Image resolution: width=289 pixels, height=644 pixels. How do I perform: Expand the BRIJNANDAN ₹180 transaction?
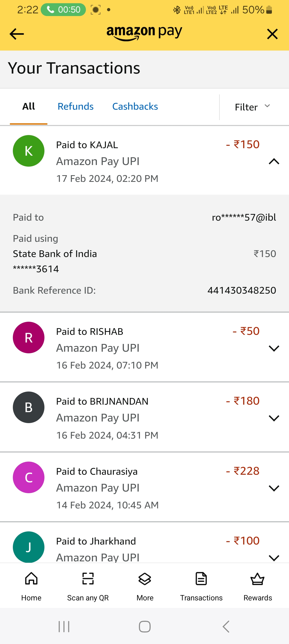(274, 418)
